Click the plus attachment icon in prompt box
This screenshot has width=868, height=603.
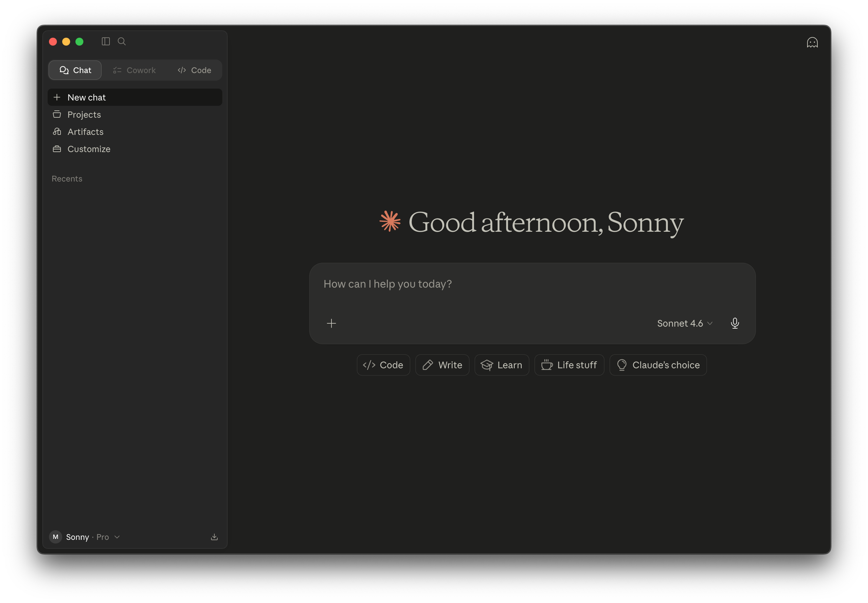point(331,323)
